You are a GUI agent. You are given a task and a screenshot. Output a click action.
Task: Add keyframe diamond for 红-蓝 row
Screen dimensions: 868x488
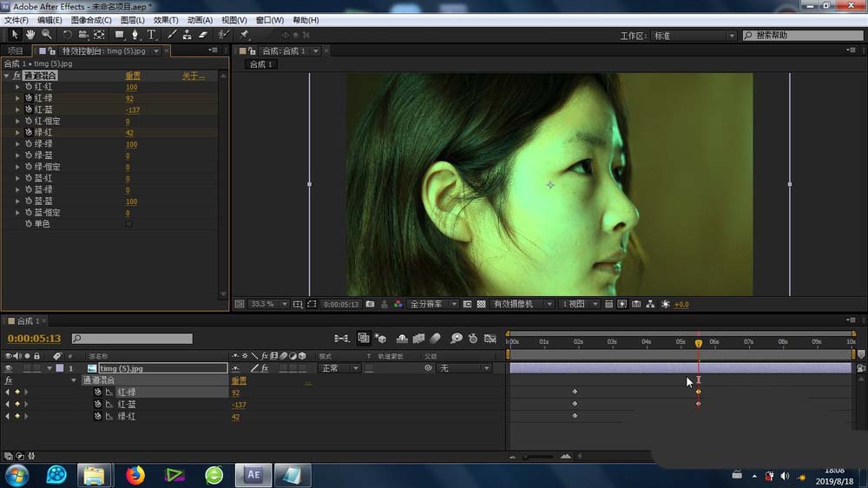pos(17,405)
